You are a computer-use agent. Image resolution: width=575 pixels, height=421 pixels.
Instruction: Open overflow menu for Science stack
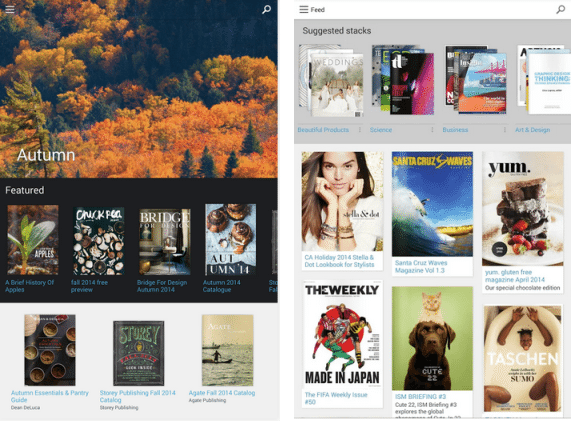(432, 130)
